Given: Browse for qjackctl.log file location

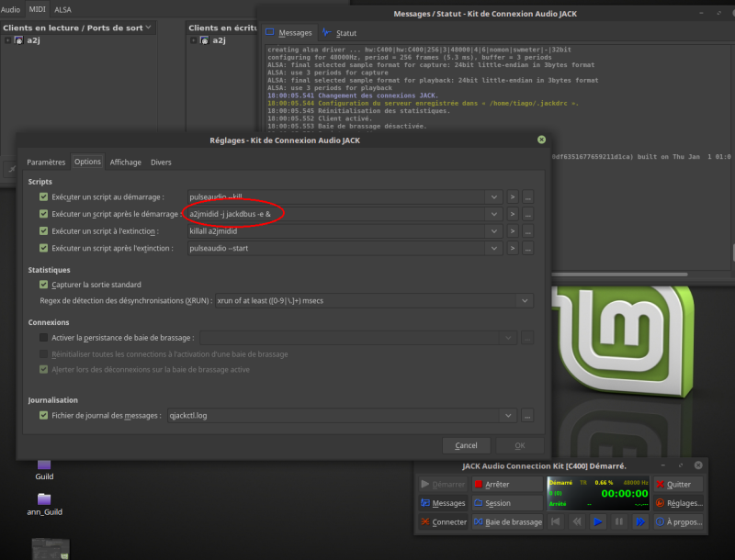Looking at the screenshot, I should 527,415.
